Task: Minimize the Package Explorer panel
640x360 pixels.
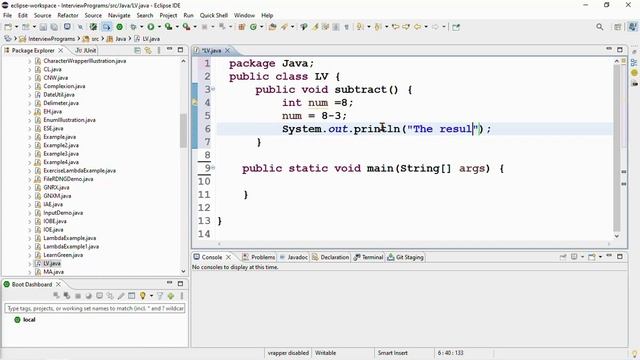Action: [169, 49]
